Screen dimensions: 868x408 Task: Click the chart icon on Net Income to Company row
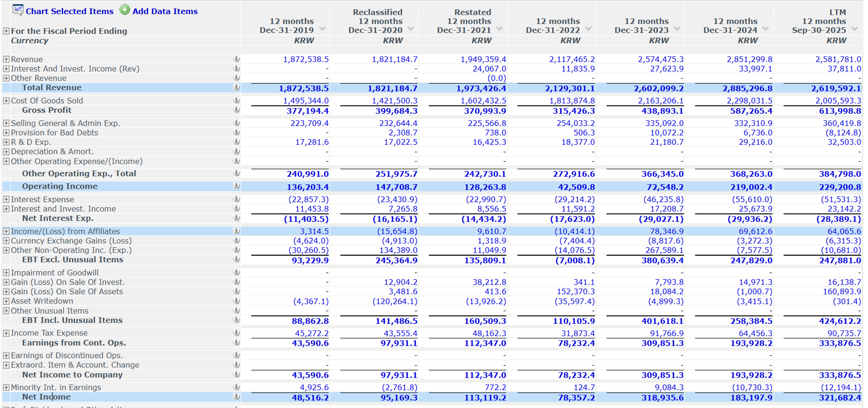tap(236, 375)
